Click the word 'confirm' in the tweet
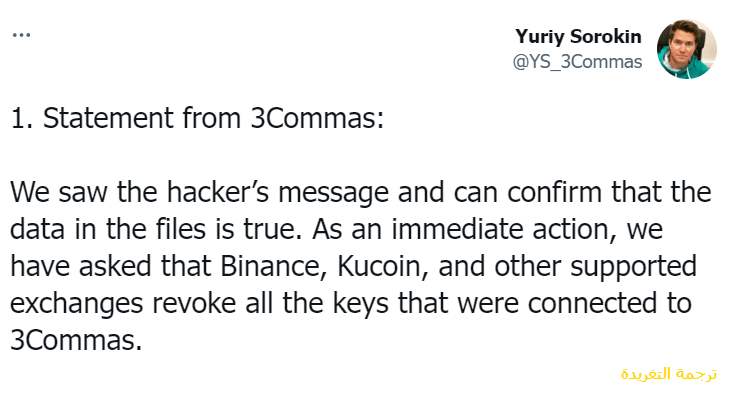The image size is (734, 394). [554, 192]
